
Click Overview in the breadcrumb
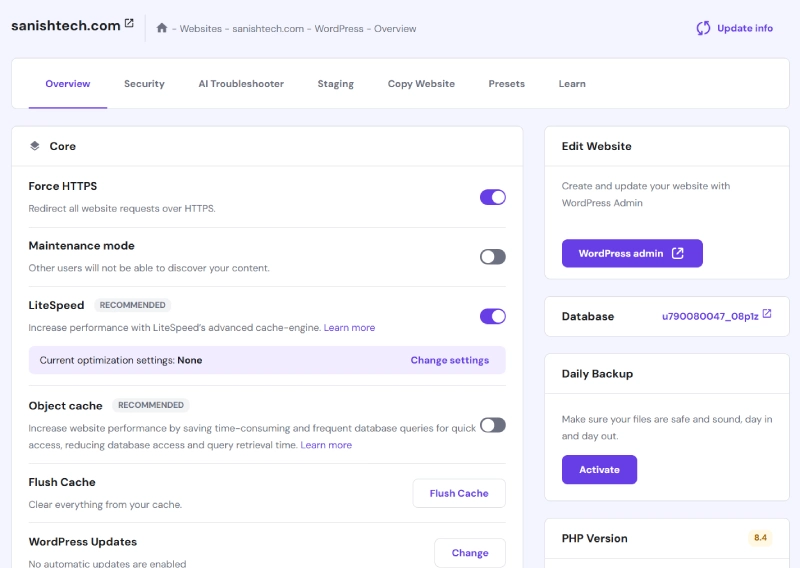coord(395,29)
